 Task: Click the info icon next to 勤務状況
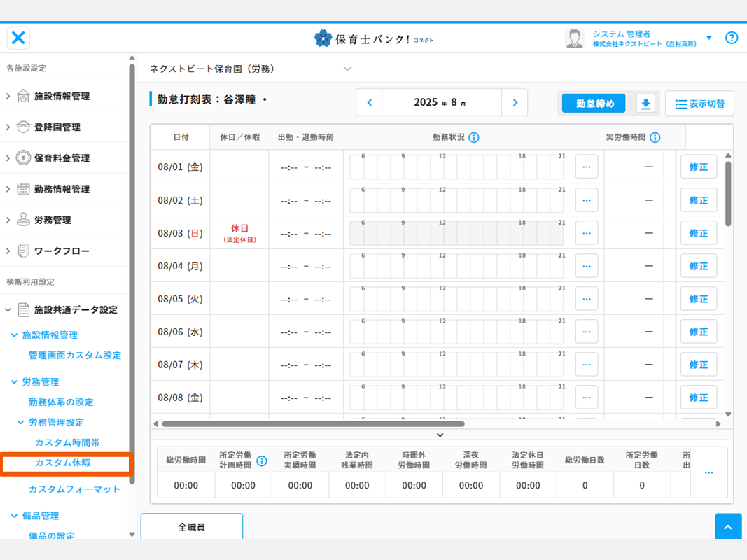point(474,137)
